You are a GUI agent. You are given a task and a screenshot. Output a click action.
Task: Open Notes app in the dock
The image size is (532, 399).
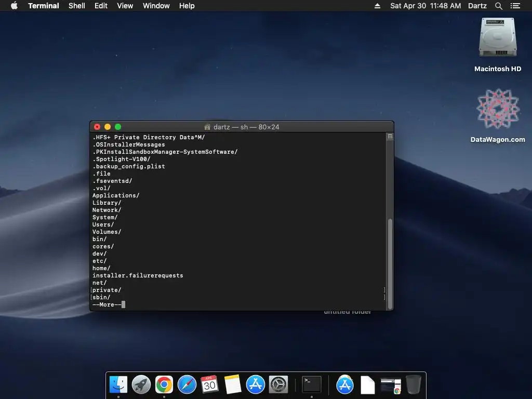232,385
